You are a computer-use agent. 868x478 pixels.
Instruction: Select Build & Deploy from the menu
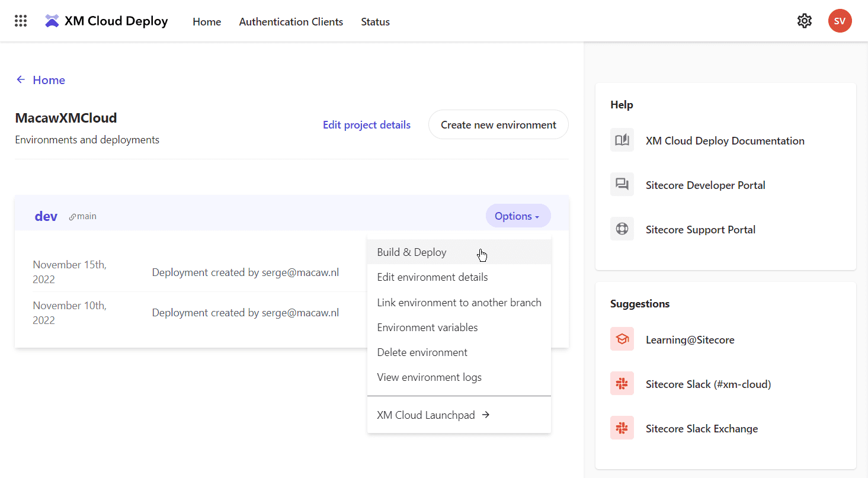pos(459,252)
